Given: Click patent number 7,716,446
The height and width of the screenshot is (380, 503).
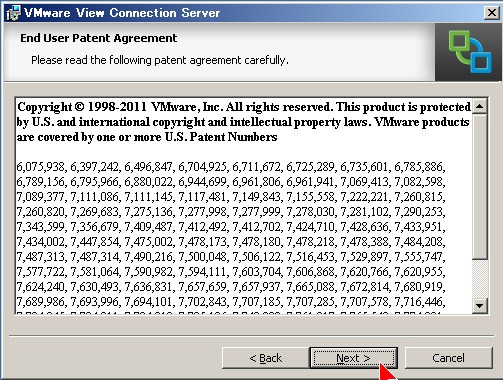Looking at the screenshot, I should (x=420, y=302).
